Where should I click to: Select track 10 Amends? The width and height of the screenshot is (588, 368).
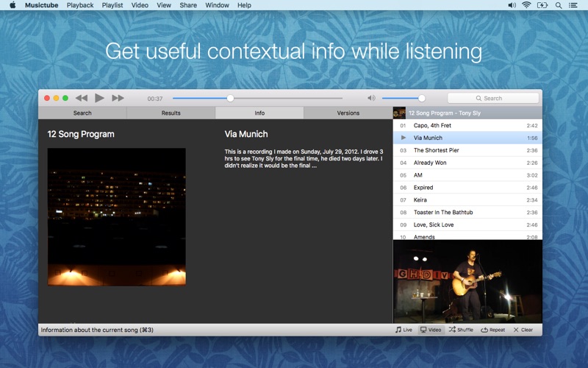467,236
